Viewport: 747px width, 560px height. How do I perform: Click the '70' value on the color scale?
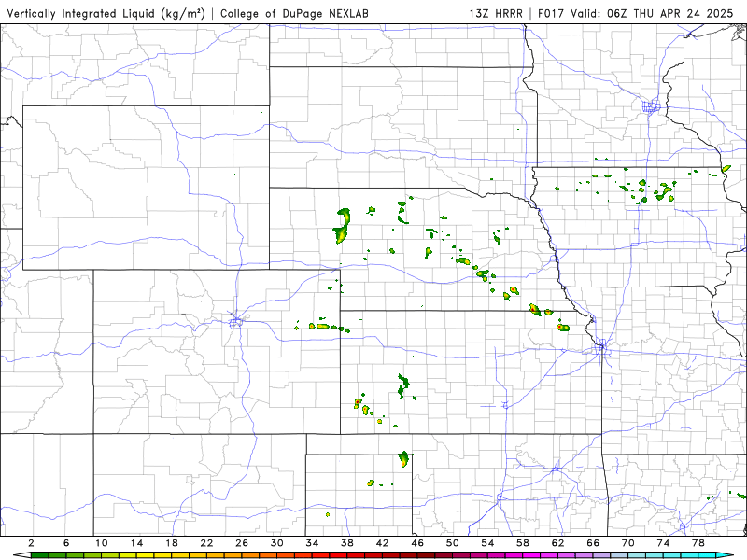click(x=627, y=543)
